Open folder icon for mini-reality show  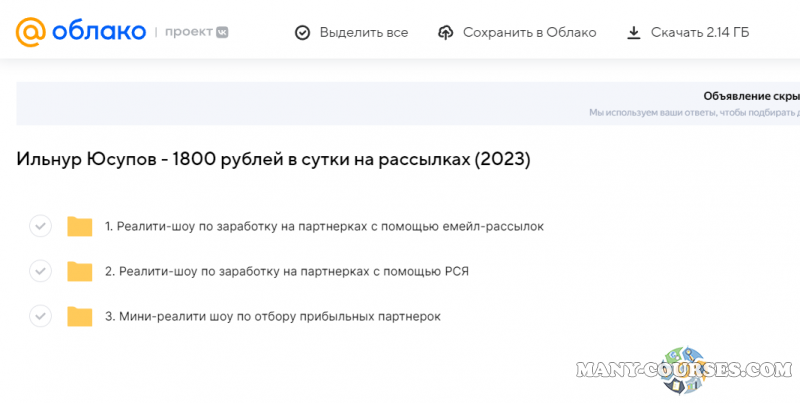click(x=79, y=316)
